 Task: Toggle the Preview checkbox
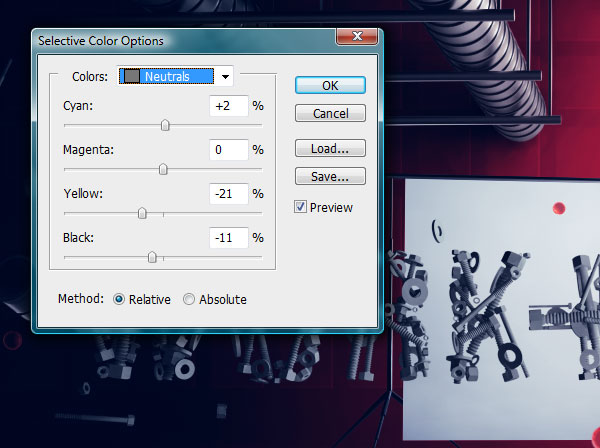click(300, 207)
